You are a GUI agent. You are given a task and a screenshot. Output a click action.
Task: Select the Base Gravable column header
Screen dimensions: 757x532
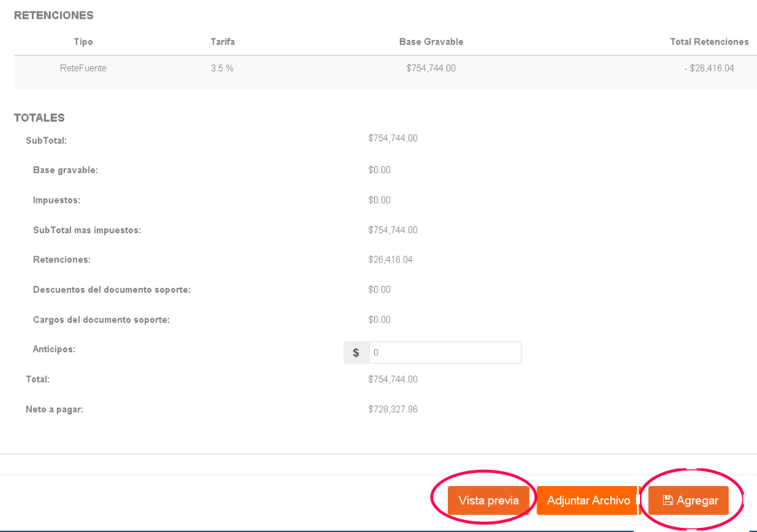coord(431,41)
